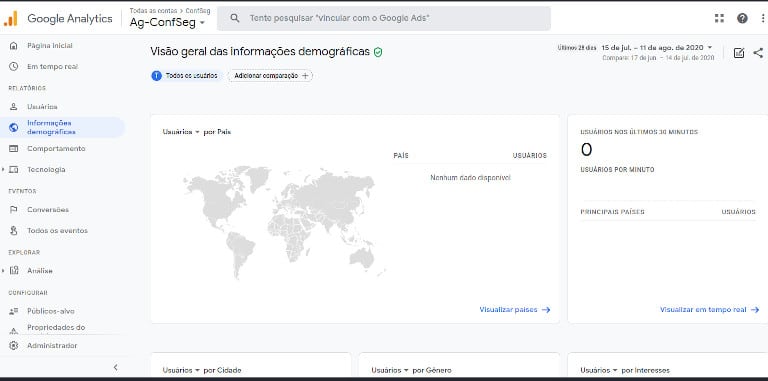This screenshot has height=381, width=768.
Task: Click the Todos os eventos icon
Action: click(14, 230)
